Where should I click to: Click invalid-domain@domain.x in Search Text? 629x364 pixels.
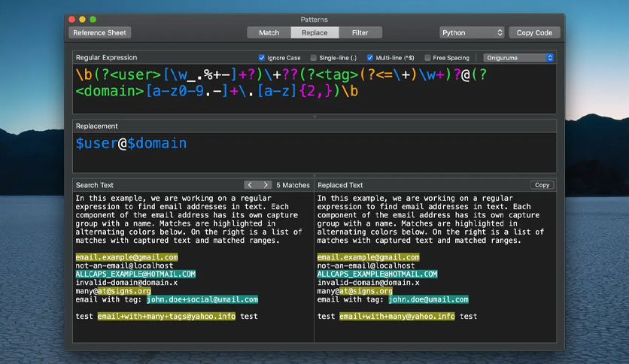click(126, 283)
